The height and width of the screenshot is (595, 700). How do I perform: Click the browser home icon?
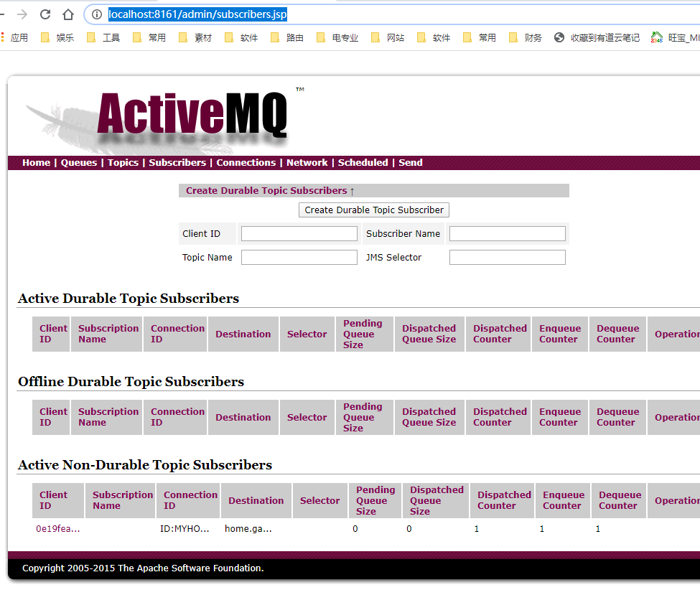[68, 14]
